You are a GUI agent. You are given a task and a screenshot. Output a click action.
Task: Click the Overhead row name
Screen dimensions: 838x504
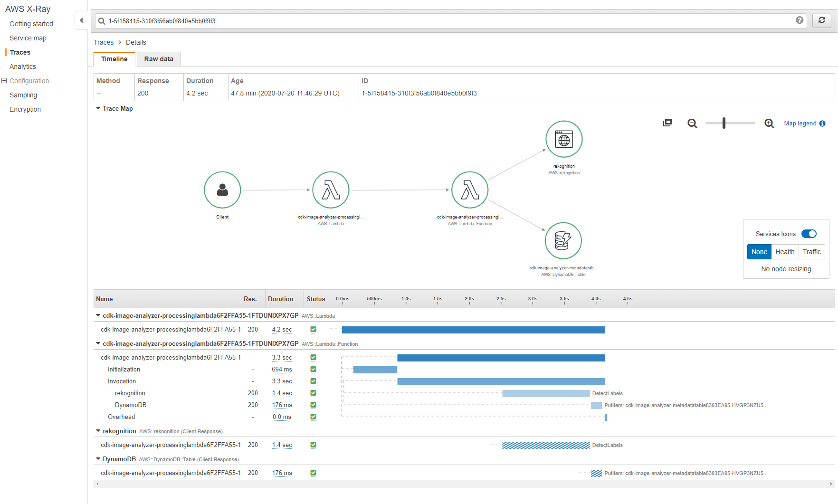tap(121, 417)
